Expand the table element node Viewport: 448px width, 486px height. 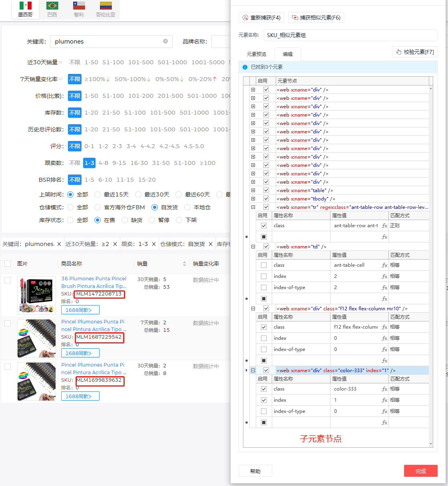253,190
